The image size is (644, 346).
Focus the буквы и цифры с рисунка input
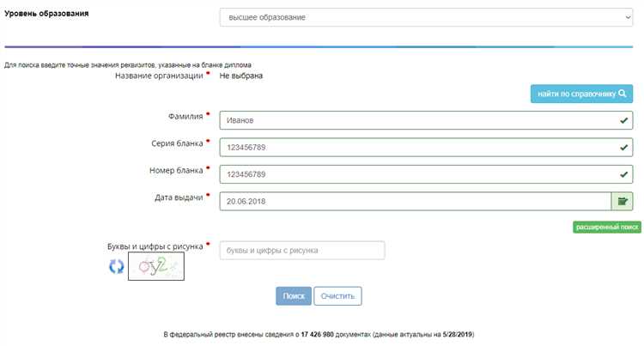tap(302, 250)
